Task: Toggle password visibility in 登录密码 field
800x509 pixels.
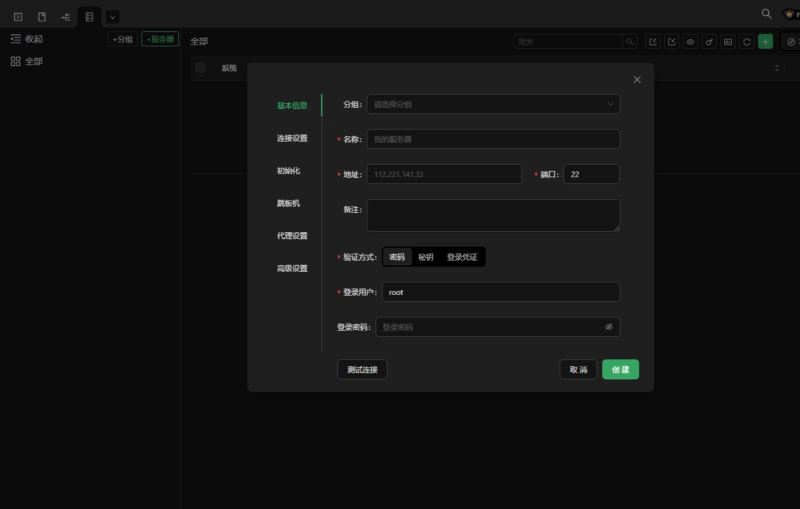Action: [608, 327]
